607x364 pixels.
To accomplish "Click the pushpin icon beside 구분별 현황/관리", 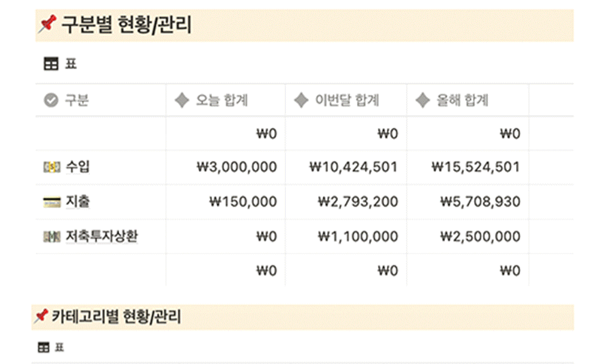I will coord(47,24).
